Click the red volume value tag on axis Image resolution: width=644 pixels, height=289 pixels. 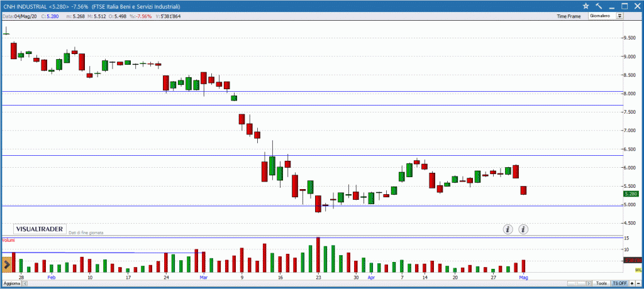click(633, 260)
